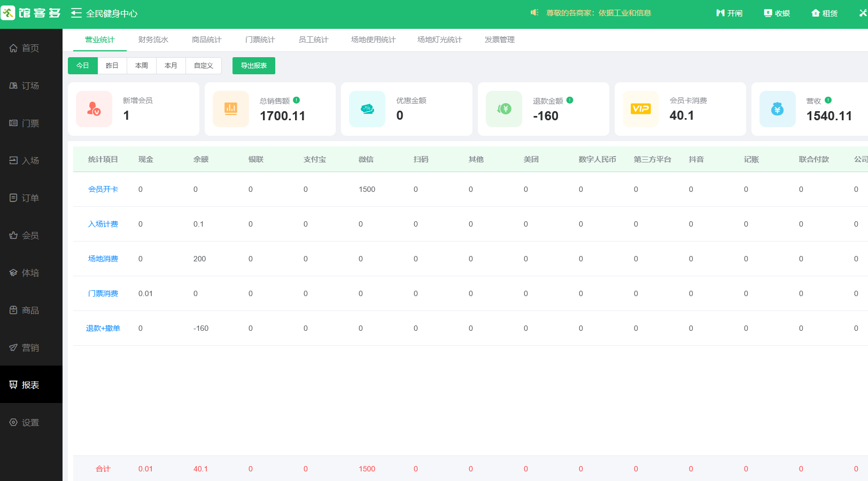The image size is (868, 481).
Task: Open the 退款+撤单 row link
Action: 103,328
